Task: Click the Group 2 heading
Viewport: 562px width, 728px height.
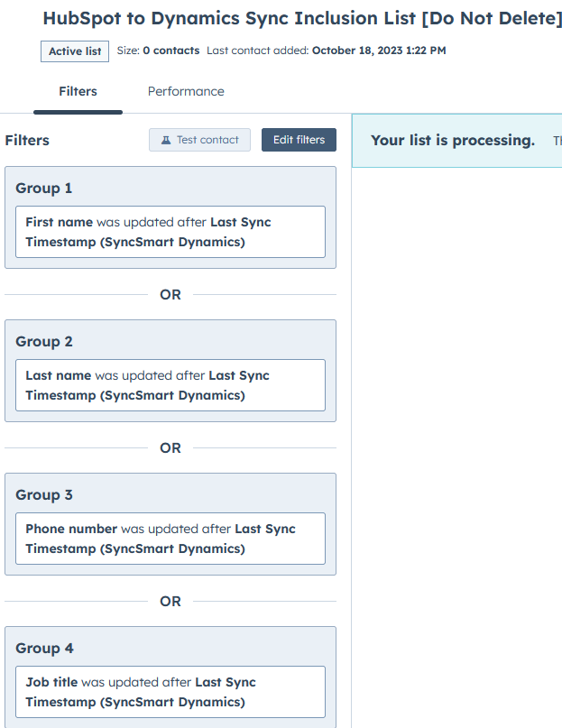Action: [44, 342]
